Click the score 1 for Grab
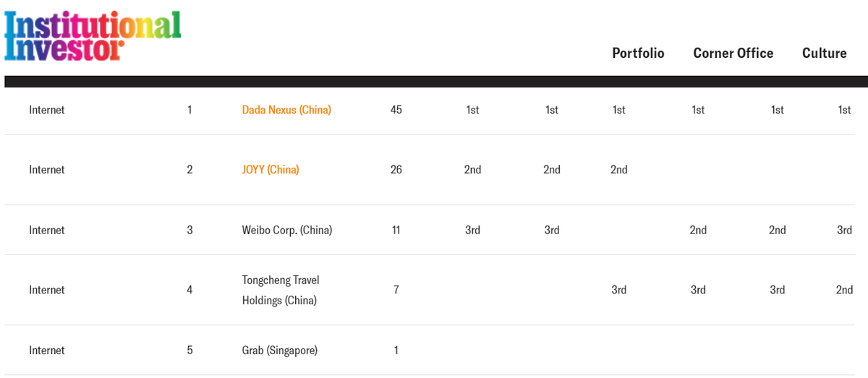The height and width of the screenshot is (378, 868). [x=396, y=351]
